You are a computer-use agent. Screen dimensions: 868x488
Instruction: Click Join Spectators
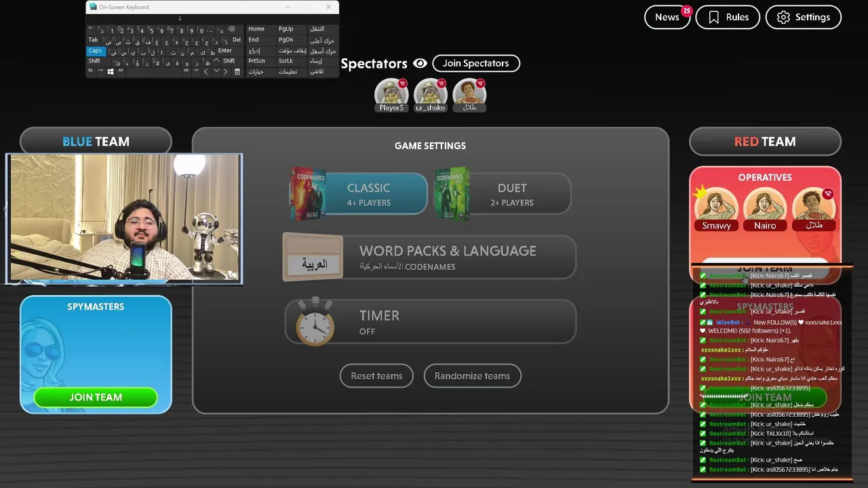click(x=476, y=63)
